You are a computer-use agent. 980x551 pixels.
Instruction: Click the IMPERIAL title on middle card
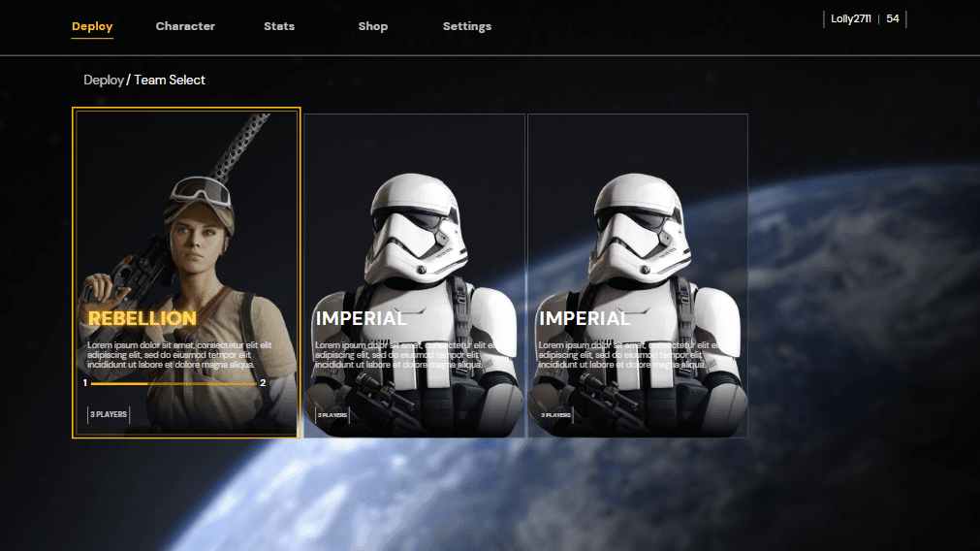click(361, 318)
